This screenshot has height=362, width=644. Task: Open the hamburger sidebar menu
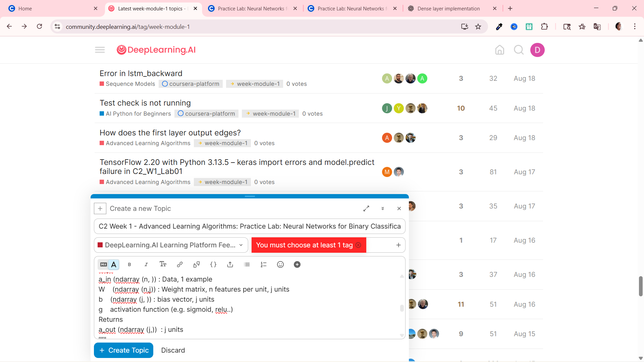pyautogui.click(x=100, y=50)
